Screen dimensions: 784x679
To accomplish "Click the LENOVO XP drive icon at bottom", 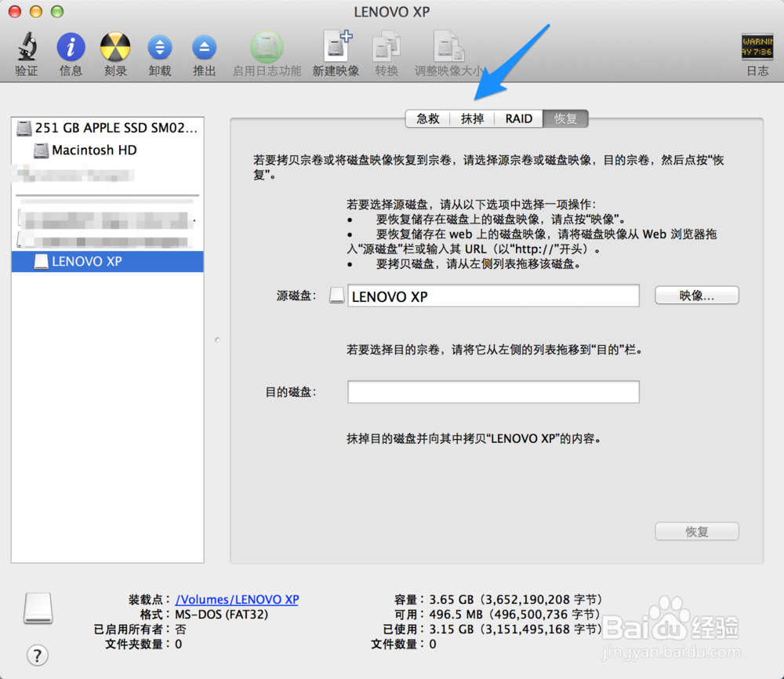I will click(x=38, y=608).
